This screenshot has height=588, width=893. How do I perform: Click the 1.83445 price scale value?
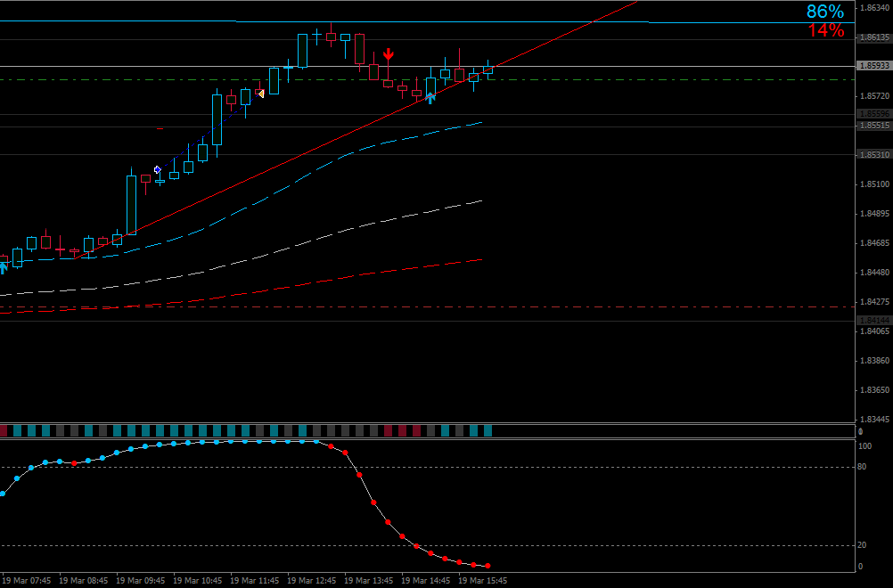[875, 420]
